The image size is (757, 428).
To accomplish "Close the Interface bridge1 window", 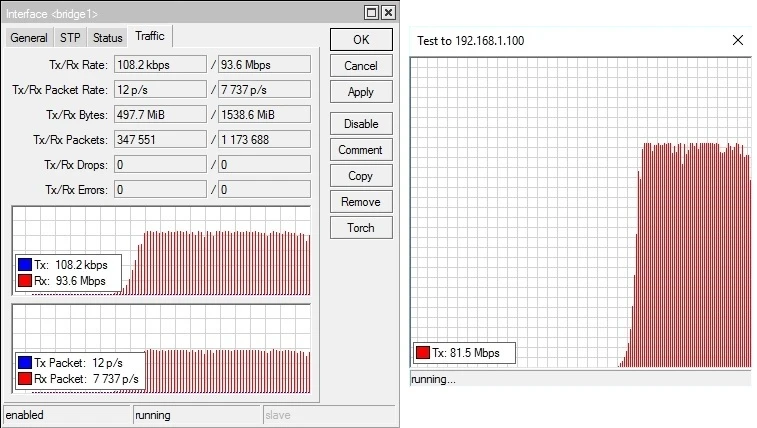I will tap(388, 12).
